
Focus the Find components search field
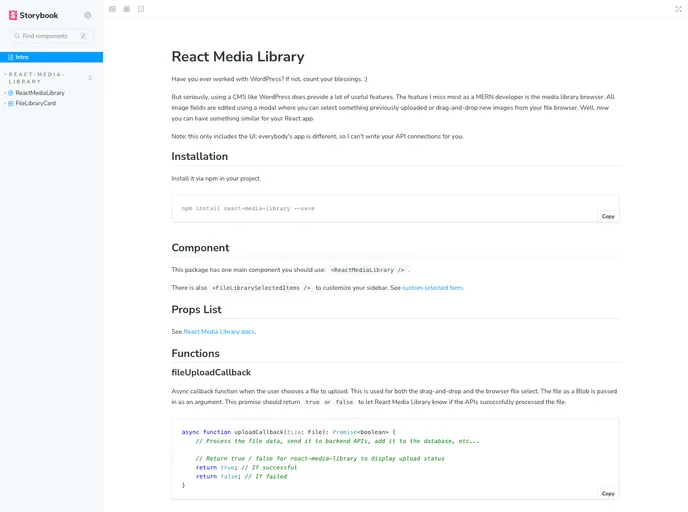[51, 36]
